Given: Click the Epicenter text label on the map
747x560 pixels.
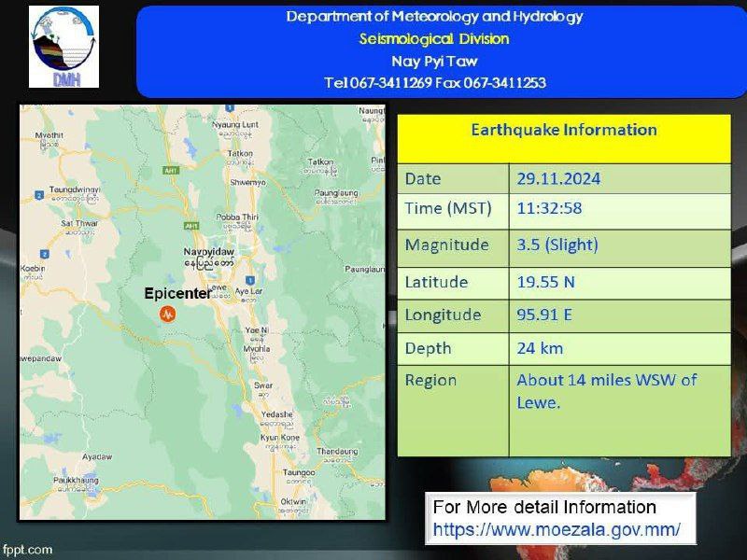Looking at the screenshot, I should [x=177, y=293].
